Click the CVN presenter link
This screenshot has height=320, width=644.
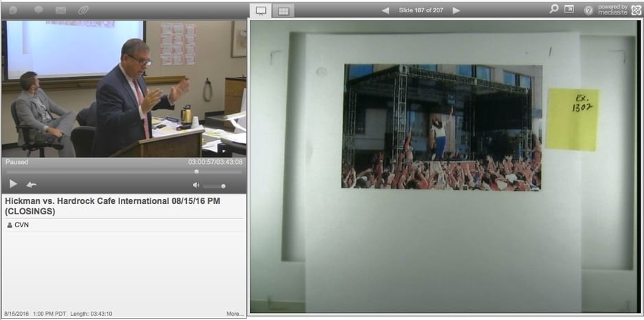pyautogui.click(x=21, y=225)
